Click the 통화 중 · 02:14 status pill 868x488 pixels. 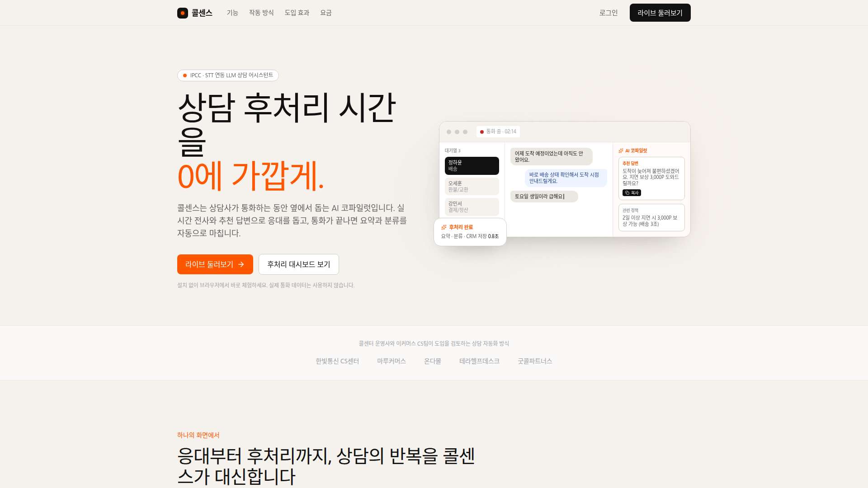tap(498, 131)
